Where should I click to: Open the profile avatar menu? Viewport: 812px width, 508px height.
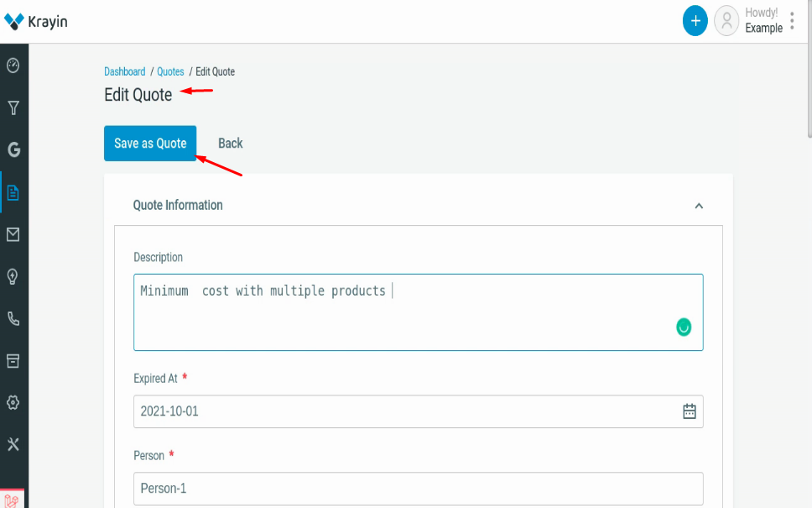pos(726,20)
